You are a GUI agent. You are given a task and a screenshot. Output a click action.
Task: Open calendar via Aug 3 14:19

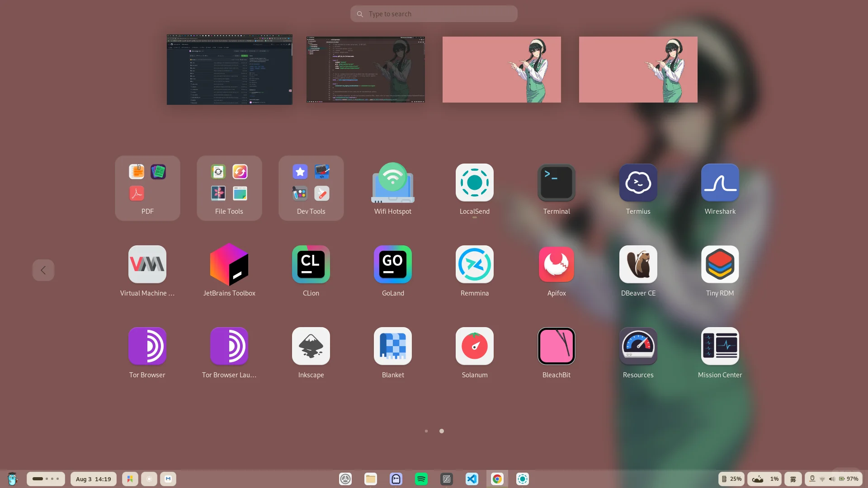[x=93, y=479]
